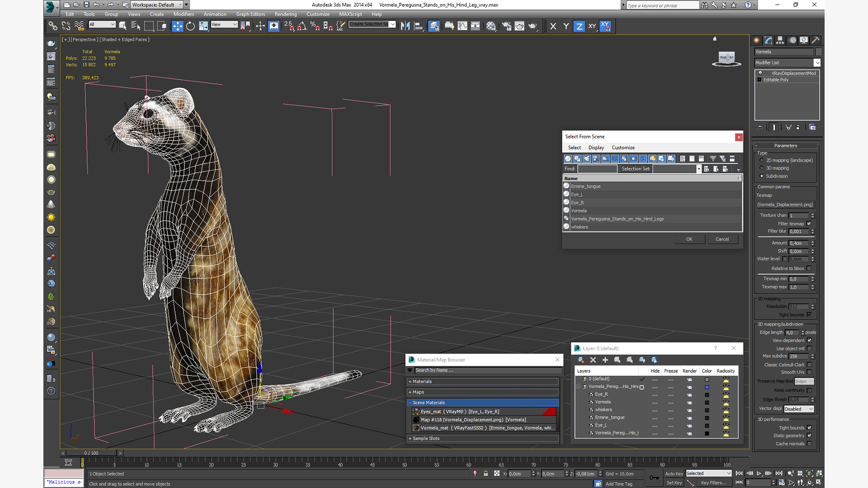868x488 pixels.
Task: Click Vormela_Displacement.png texmap button
Action: 785,205
